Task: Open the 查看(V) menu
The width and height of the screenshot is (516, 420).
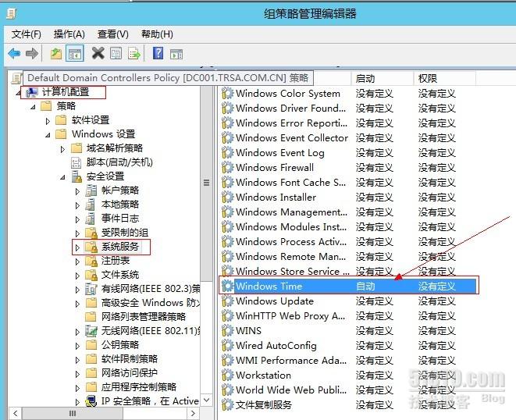Action: point(113,34)
